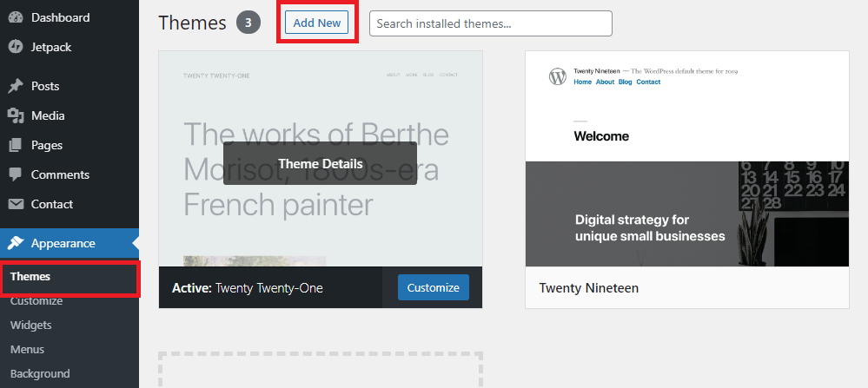
Task: Click the Comments speech bubble icon
Action: [16, 174]
